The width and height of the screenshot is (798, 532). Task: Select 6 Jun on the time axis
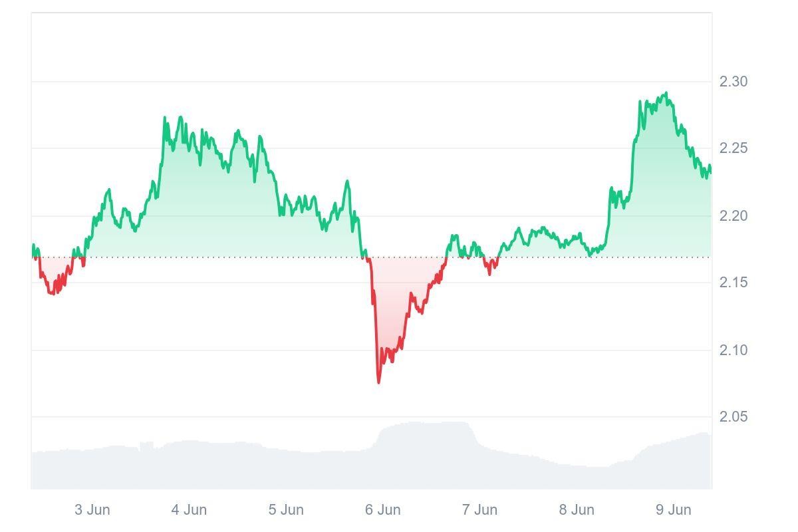coord(383,510)
